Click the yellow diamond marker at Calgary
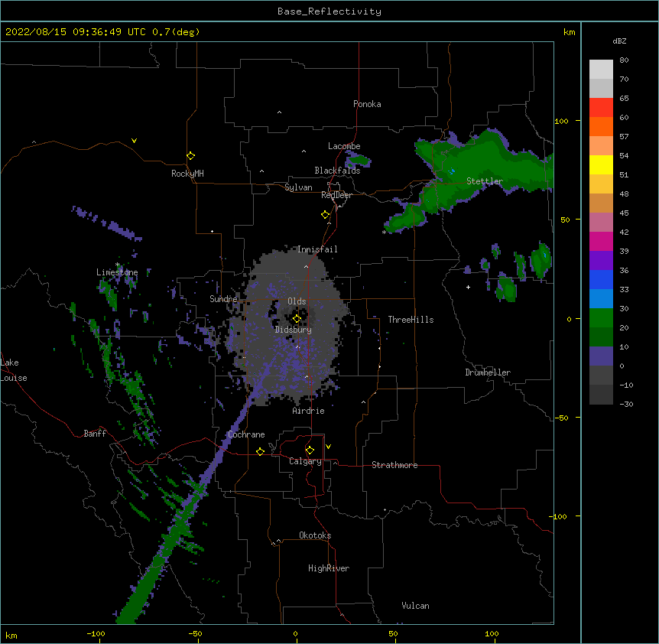Viewport: 659px width, 644px height. [x=310, y=450]
